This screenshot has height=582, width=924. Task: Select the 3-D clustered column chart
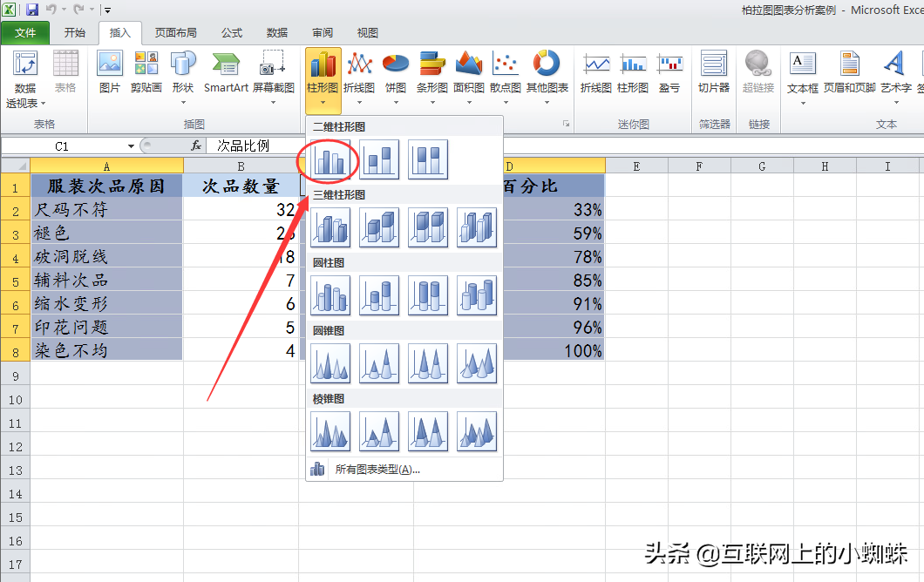pos(330,227)
